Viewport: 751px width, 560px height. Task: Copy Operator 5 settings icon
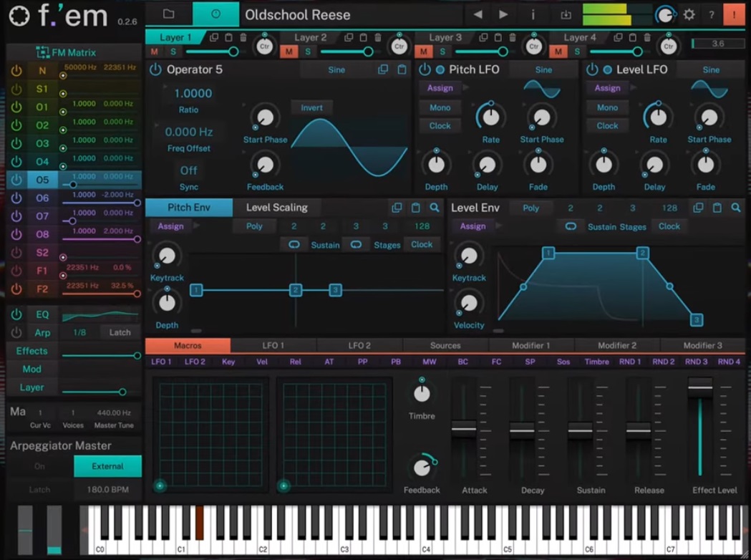pyautogui.click(x=383, y=69)
